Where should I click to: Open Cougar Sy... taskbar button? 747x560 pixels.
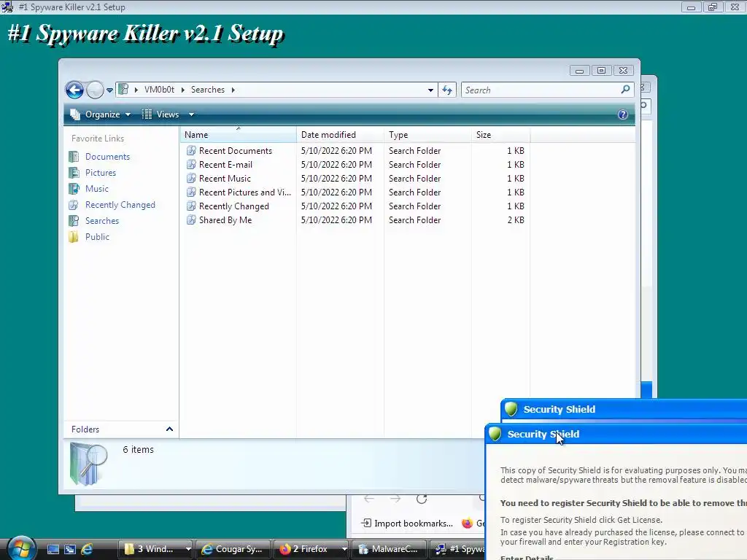pyautogui.click(x=233, y=549)
